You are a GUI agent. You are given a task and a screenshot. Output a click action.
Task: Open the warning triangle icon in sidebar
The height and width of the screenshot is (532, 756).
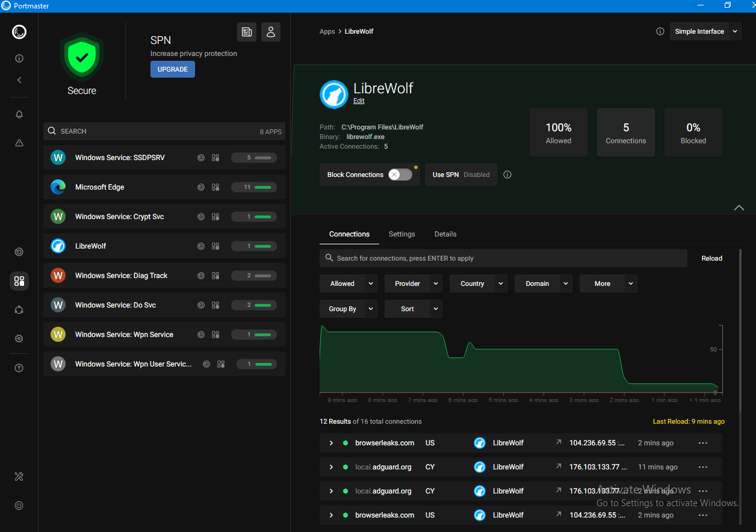click(19, 143)
